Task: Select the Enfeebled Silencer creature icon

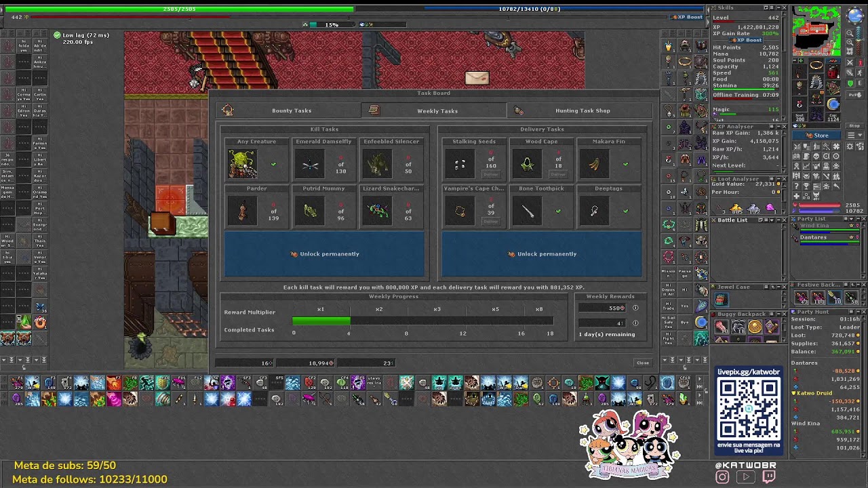Action: pos(378,165)
